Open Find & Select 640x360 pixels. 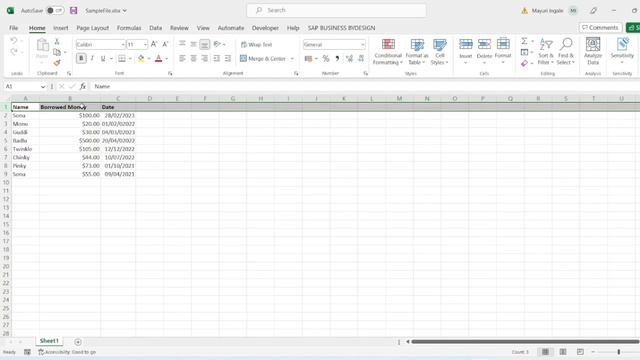coord(566,51)
